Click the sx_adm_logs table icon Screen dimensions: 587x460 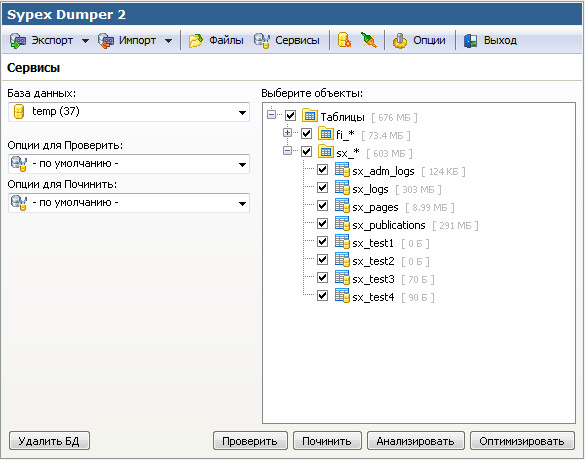click(342, 170)
